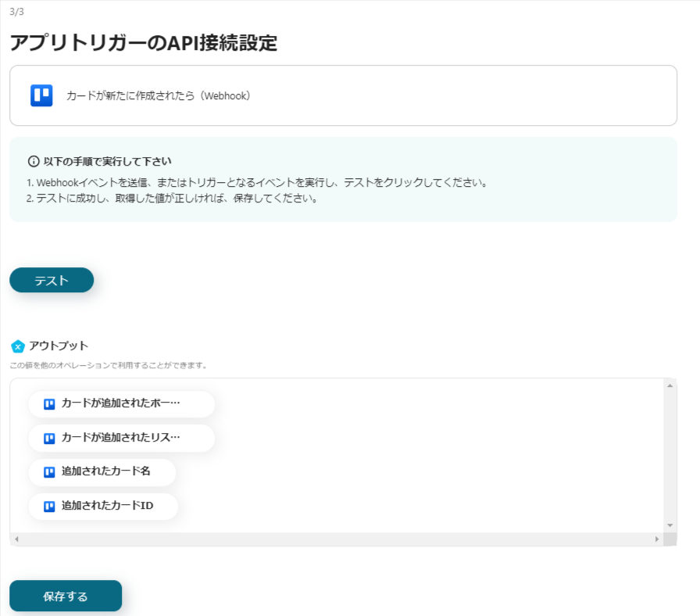Click the テスト button
Image resolution: width=700 pixels, height=616 pixels.
pyautogui.click(x=52, y=280)
